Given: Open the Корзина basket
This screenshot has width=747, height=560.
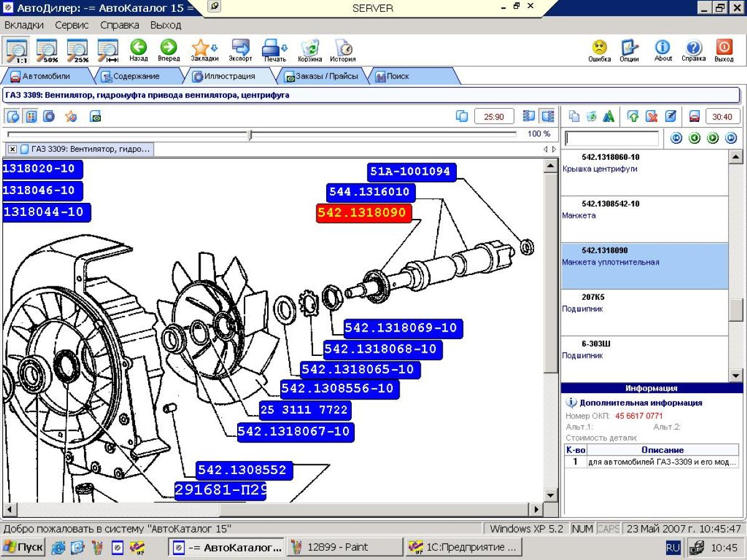Looking at the screenshot, I should (x=310, y=50).
